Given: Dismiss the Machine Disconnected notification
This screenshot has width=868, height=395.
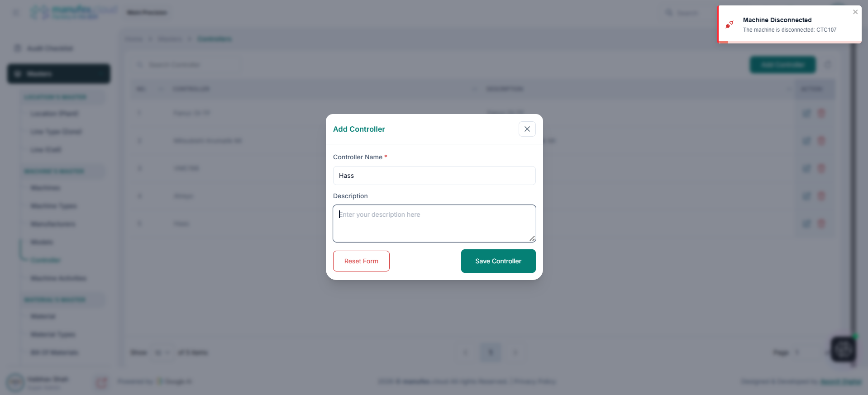Looking at the screenshot, I should coord(855,12).
